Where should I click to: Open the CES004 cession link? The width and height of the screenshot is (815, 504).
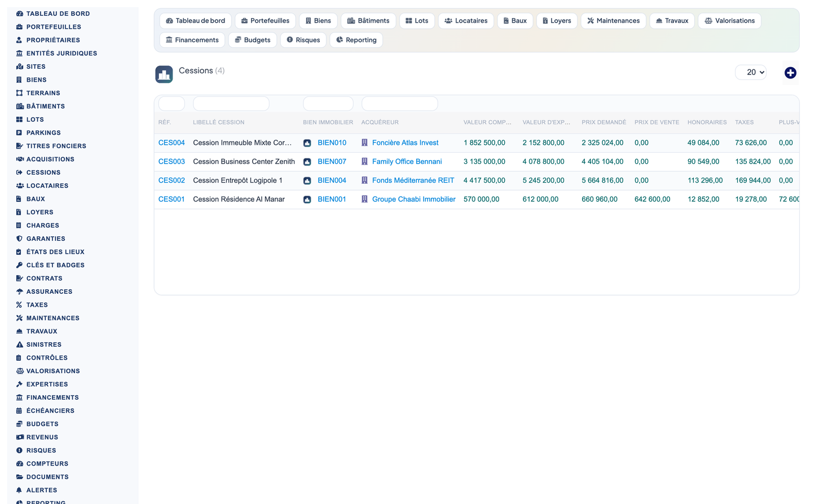[171, 143]
